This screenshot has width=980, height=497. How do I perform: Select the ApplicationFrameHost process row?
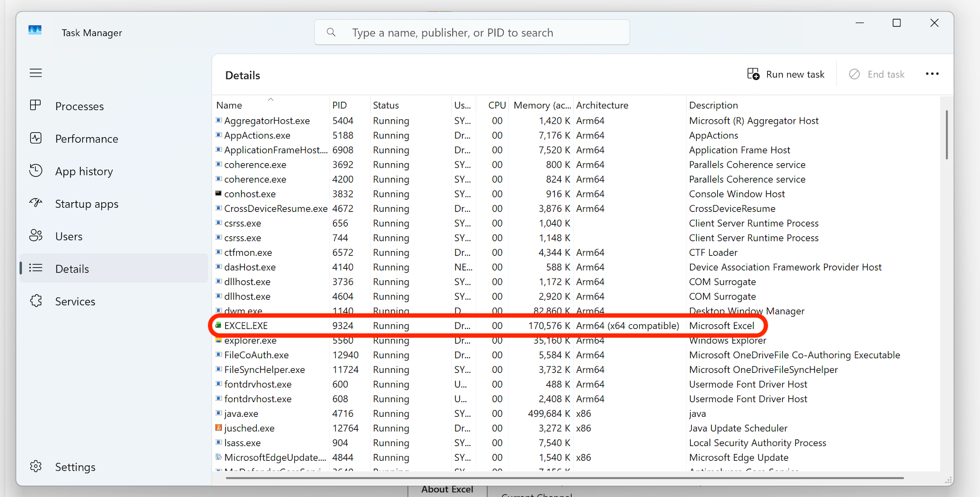pos(576,150)
